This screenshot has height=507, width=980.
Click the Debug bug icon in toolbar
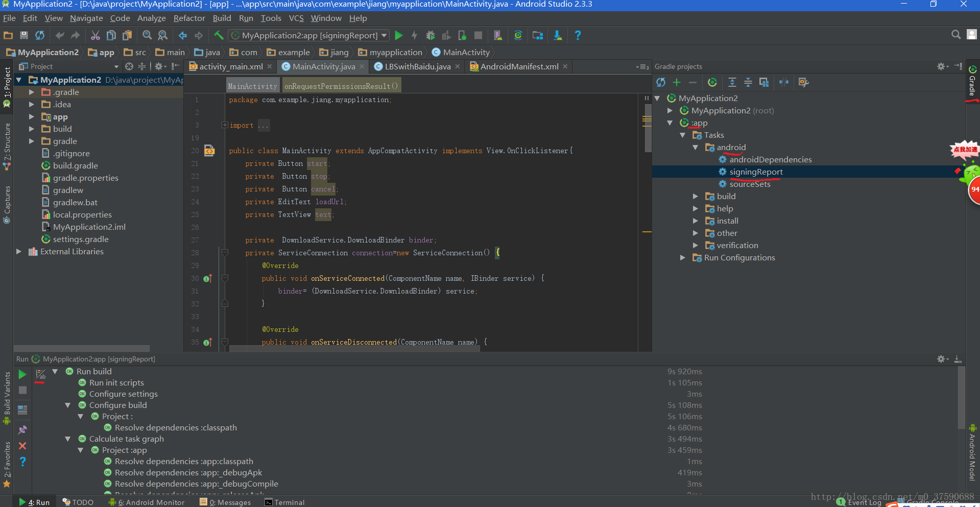431,35
